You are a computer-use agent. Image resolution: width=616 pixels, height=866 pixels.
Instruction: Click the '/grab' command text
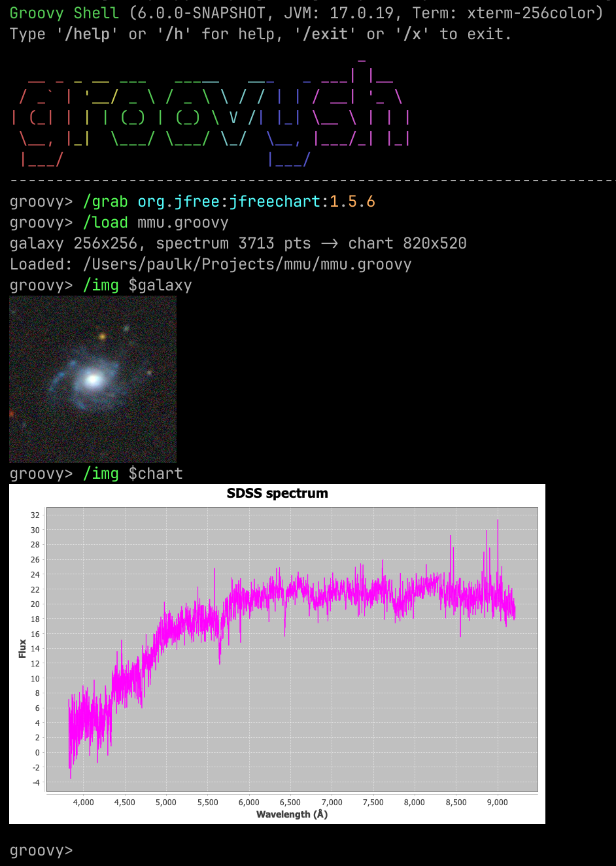pyautogui.click(x=105, y=201)
